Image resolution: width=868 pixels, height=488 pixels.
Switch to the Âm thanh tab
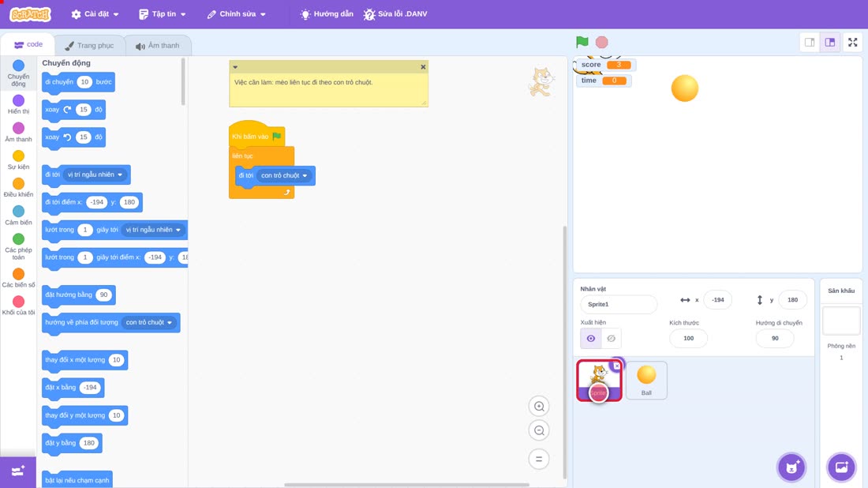(158, 46)
